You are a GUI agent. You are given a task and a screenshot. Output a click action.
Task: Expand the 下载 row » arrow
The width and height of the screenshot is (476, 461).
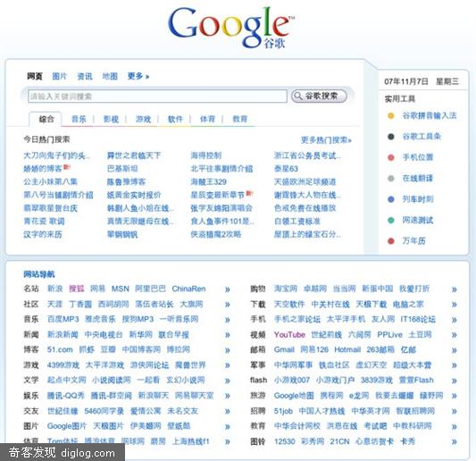tap(455, 305)
